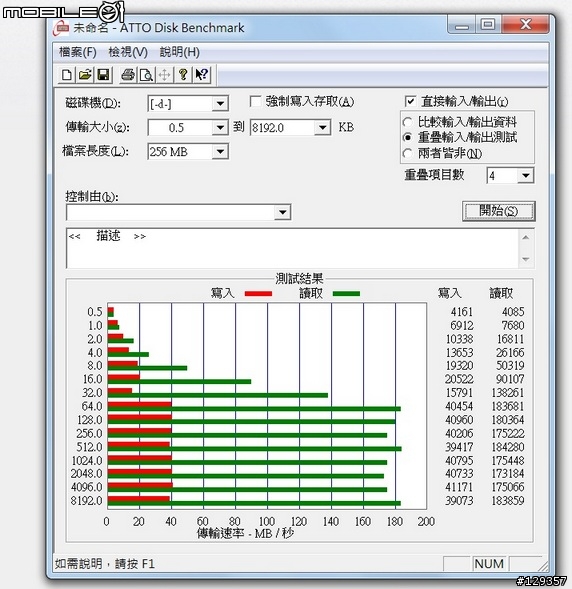Open transfer size start 0.5 dropdown

pos(220,128)
